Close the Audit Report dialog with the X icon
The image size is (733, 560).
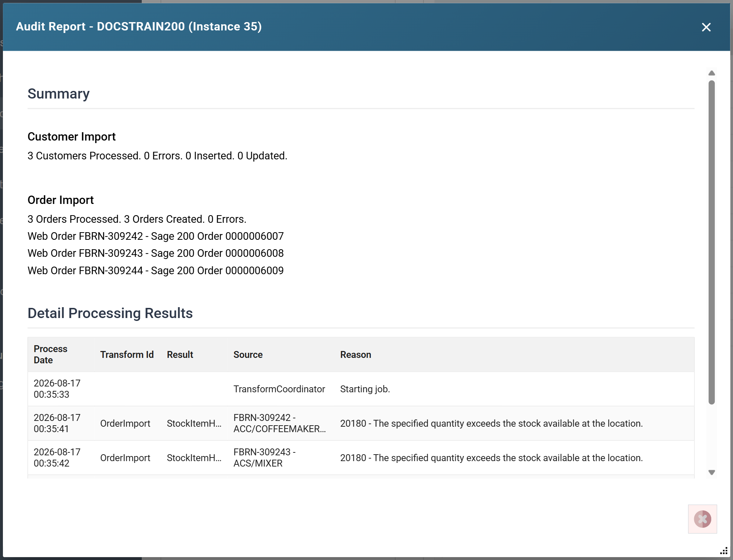click(706, 27)
